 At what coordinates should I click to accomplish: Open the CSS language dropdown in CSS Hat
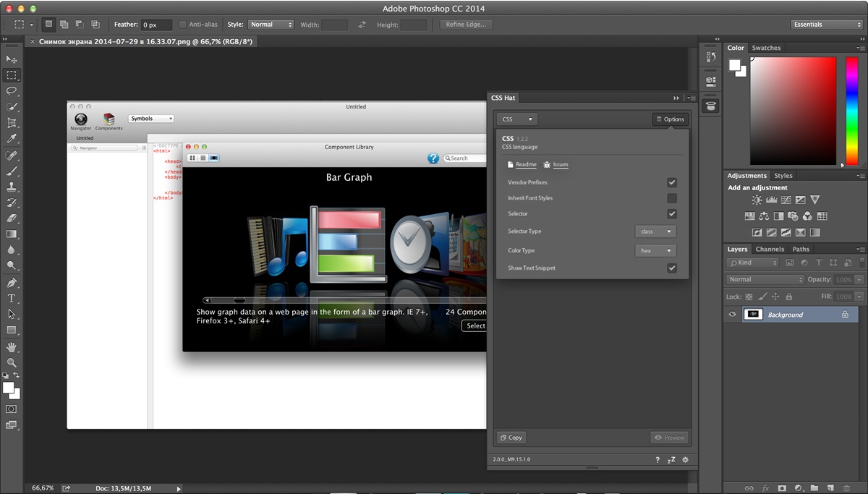[517, 119]
